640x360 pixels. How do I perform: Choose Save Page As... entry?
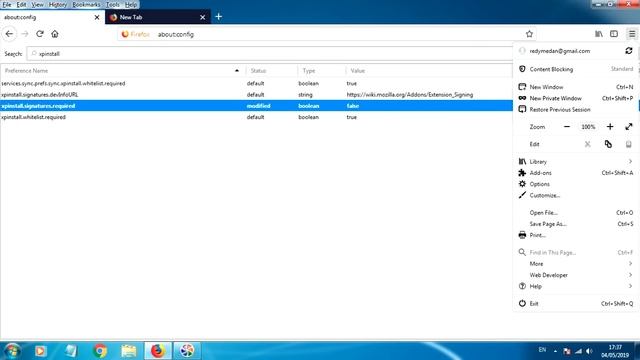(576, 224)
